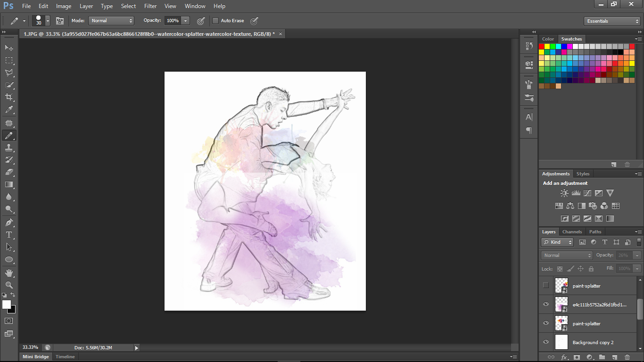
Task: Add a Levels adjustment
Action: [576, 193]
